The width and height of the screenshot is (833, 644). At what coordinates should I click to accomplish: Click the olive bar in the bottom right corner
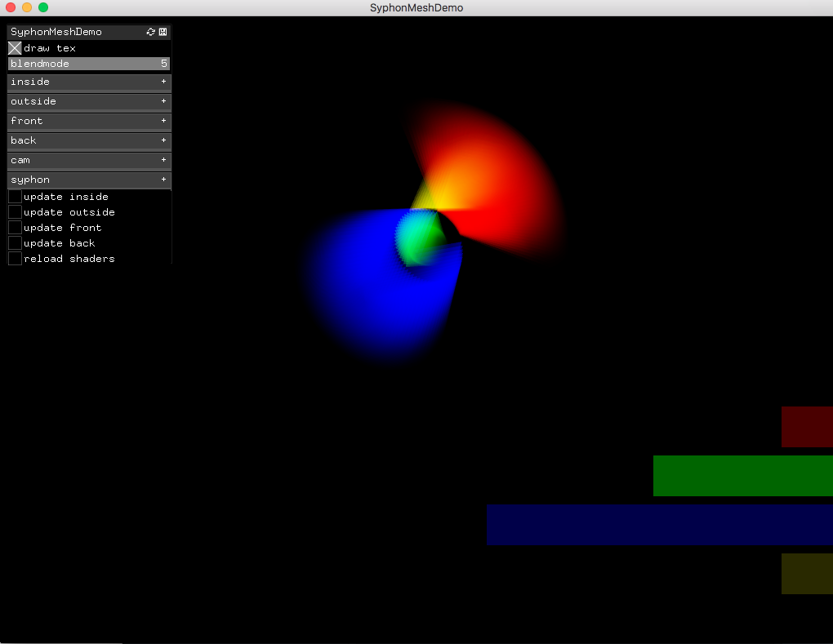807,573
